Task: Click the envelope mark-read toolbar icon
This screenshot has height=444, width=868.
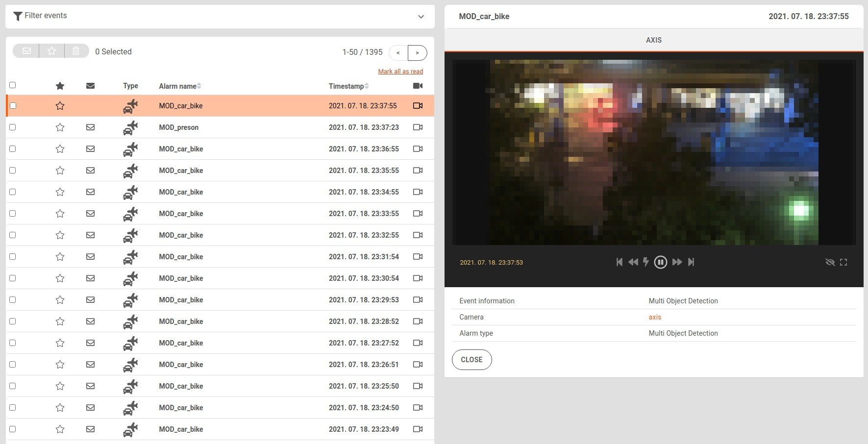Action: pos(27,51)
